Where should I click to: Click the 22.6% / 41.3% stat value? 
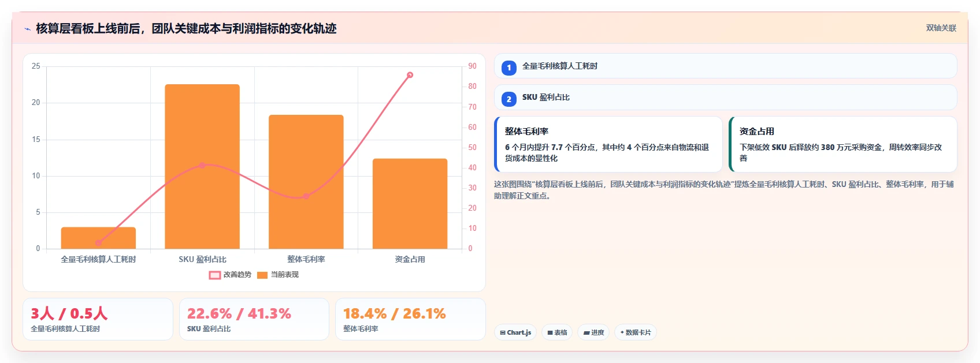(x=239, y=313)
